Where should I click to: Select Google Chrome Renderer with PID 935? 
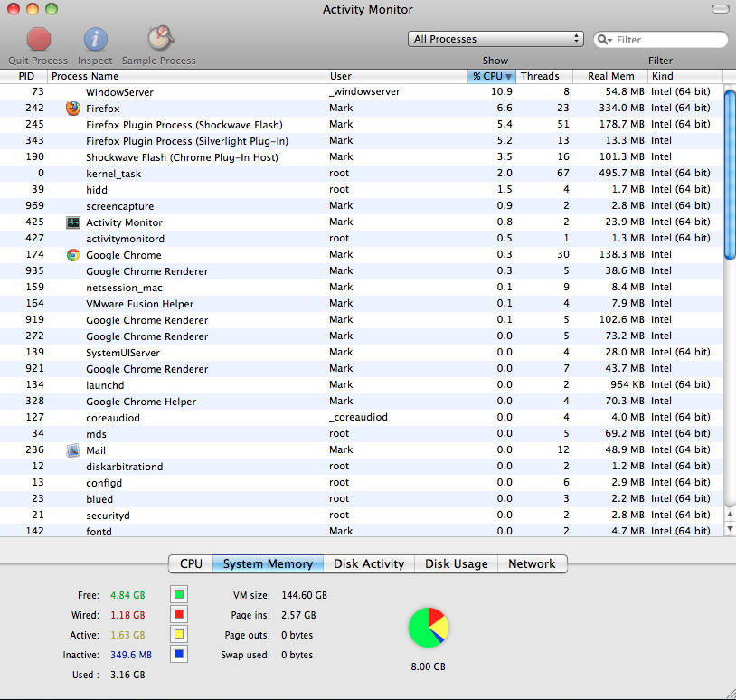coord(362,271)
